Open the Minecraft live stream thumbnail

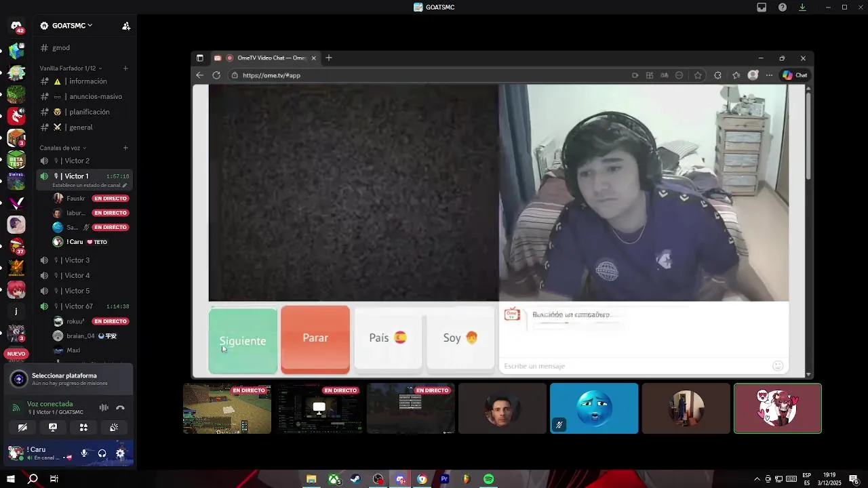pos(227,409)
